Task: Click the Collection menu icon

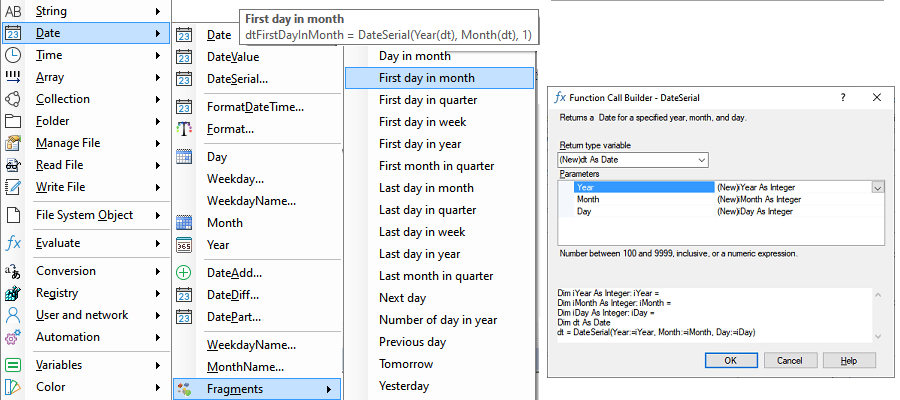Action: click(13, 99)
